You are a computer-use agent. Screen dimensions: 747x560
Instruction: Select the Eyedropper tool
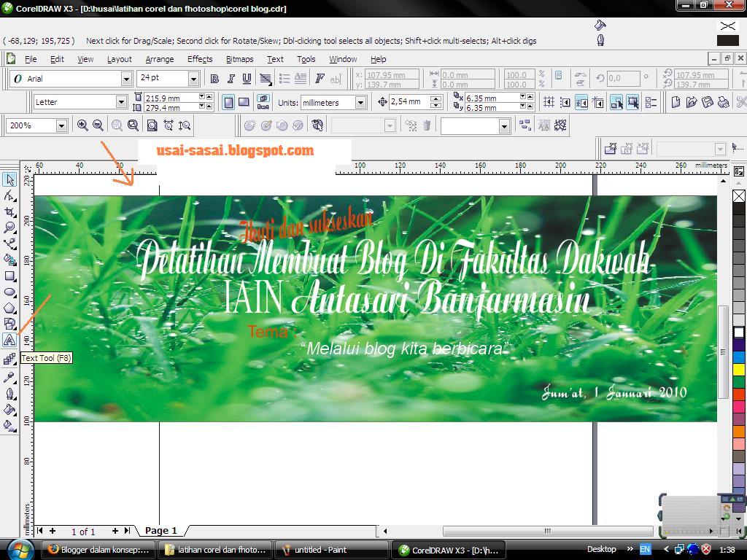tap(10, 378)
